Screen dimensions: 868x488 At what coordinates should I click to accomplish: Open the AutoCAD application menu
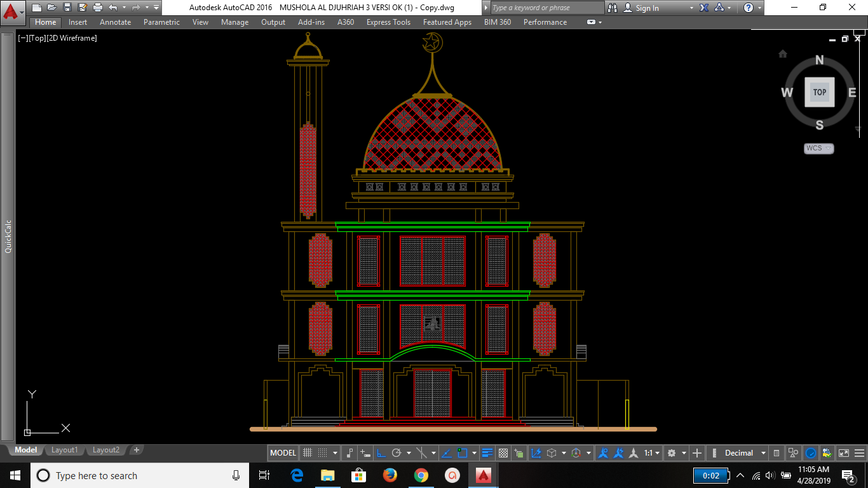click(13, 12)
